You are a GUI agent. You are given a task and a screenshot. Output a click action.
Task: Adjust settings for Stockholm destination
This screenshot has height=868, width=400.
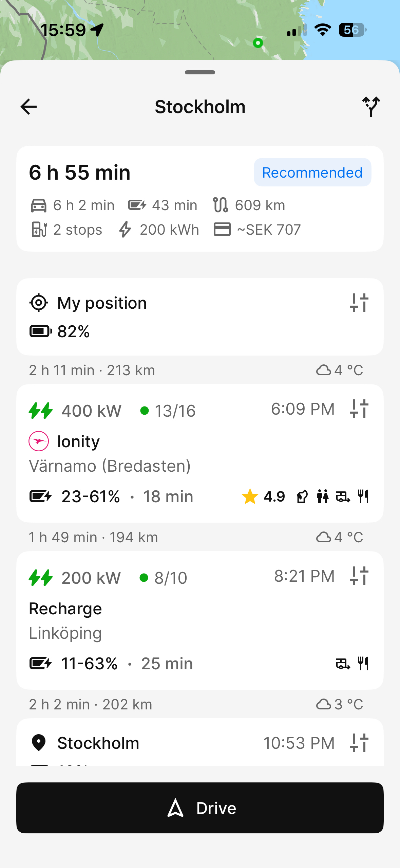(x=359, y=743)
